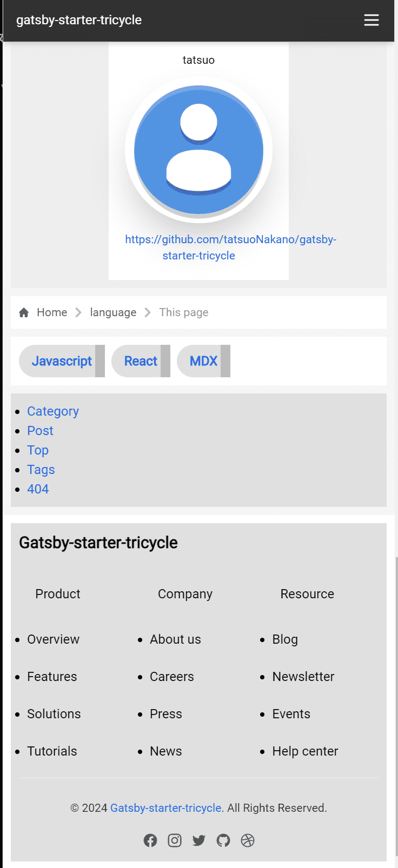Navigate to the Tags link
Image resolution: width=398 pixels, height=868 pixels.
(41, 470)
